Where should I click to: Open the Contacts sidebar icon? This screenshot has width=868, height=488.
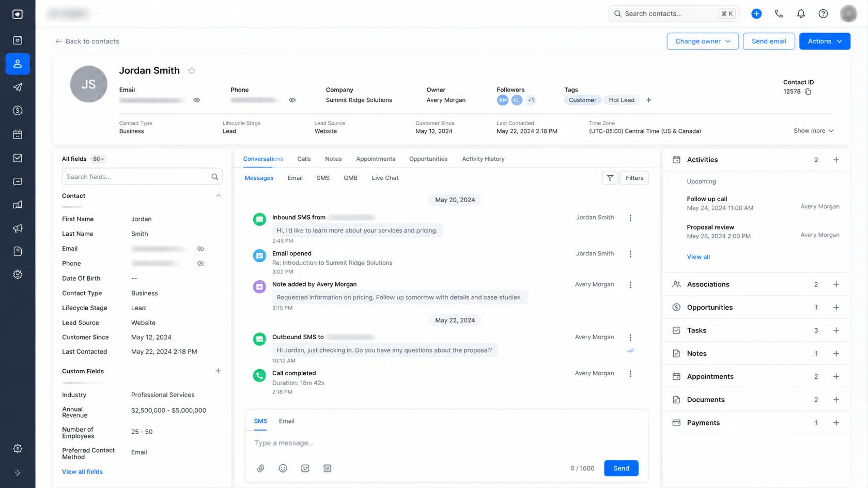tap(18, 64)
